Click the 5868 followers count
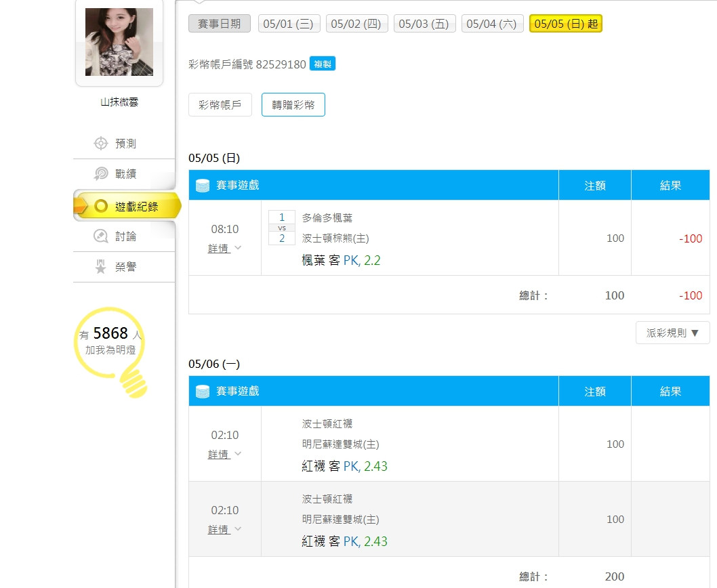This screenshot has height=588, width=717. pos(110,333)
